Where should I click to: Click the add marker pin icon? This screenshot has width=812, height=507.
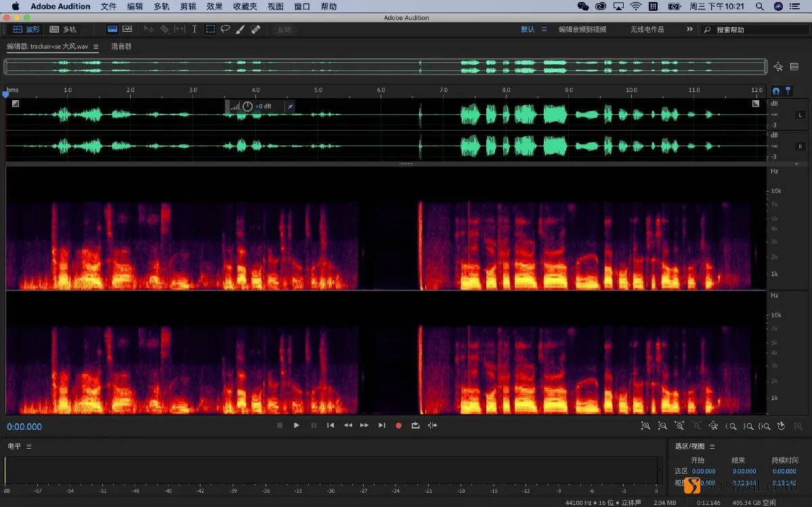coord(788,91)
